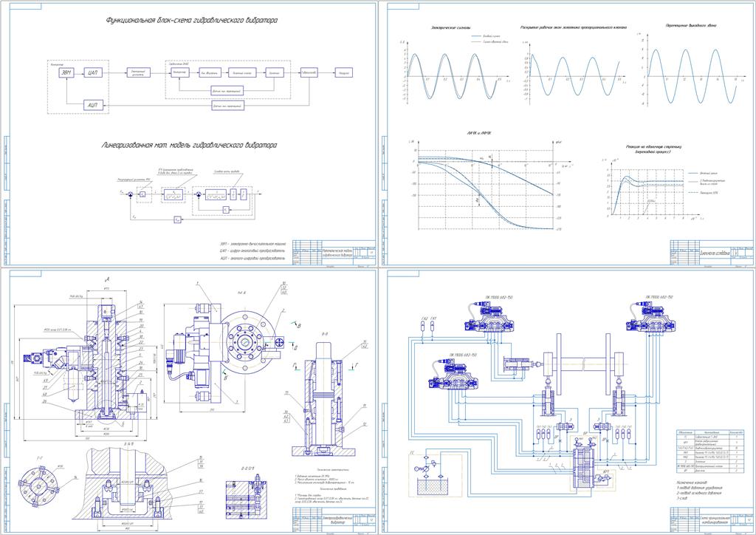
Task: Select heading 'Линеаризованная мат. модель гидравлического вибратора'
Action: click(189, 145)
